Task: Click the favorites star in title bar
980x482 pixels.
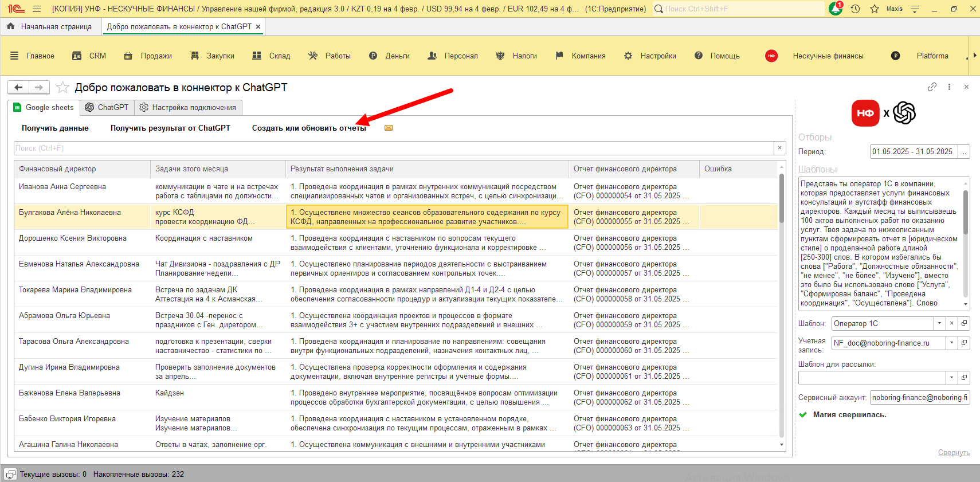Action: pos(875,9)
